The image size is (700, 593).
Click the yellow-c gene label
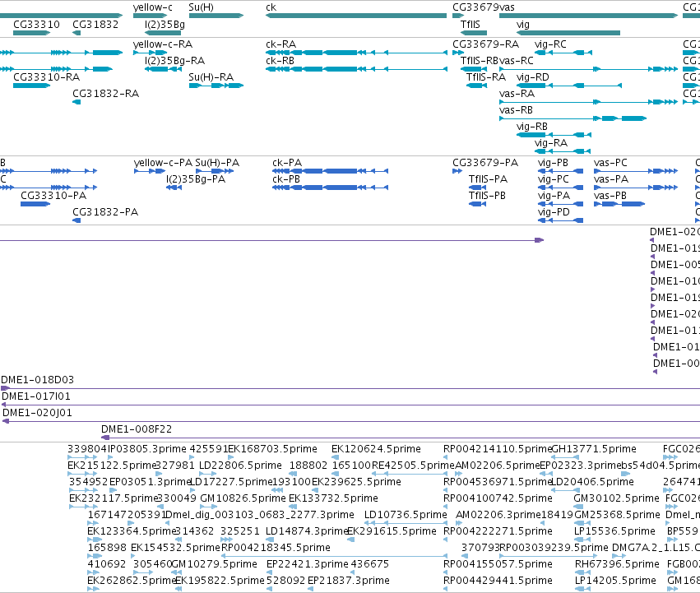(x=153, y=7)
